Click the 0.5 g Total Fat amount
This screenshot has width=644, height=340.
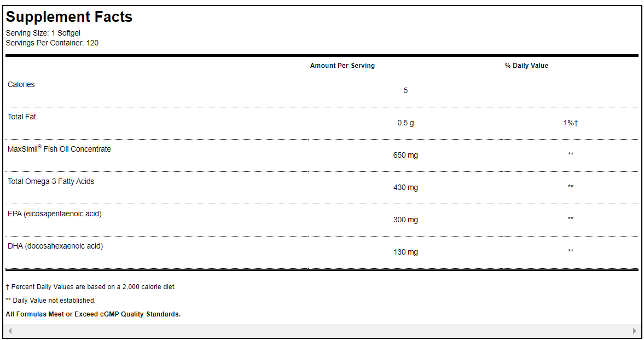point(405,123)
